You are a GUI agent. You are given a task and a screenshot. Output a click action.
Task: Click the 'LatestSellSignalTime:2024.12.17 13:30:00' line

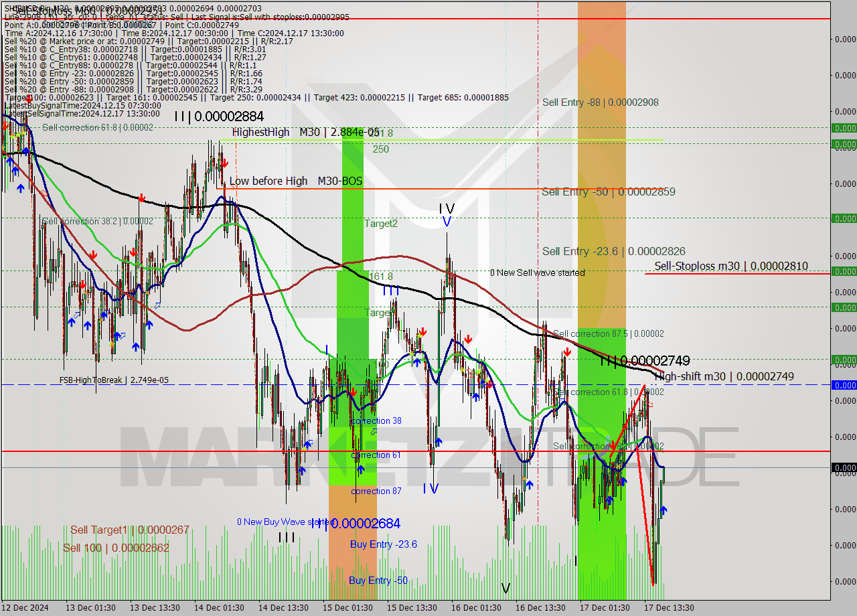[83, 114]
